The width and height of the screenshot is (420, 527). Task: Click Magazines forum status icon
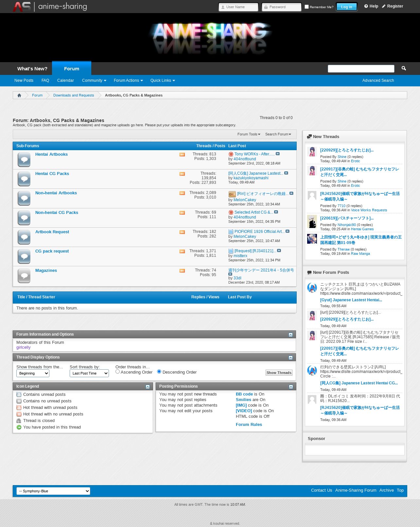24,276
